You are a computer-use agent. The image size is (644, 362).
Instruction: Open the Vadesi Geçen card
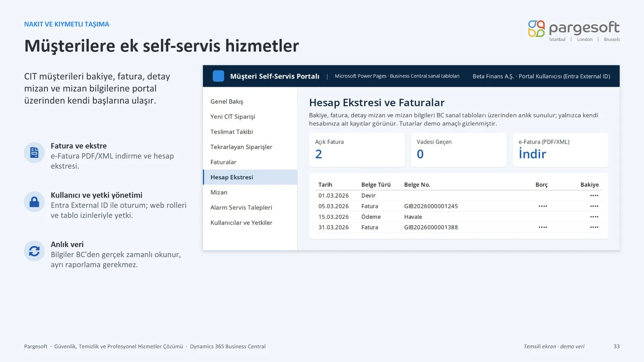tap(459, 150)
